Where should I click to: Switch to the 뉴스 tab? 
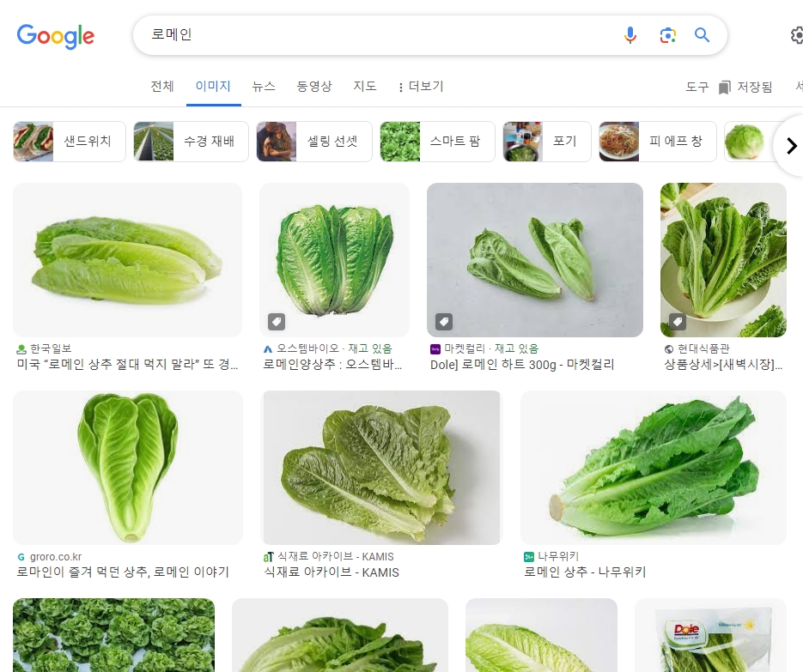[x=264, y=87]
